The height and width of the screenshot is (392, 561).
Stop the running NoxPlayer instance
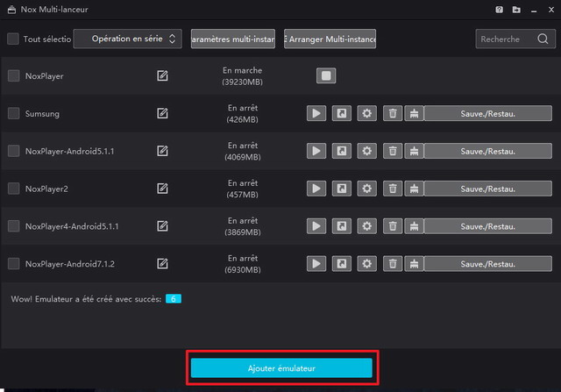[x=326, y=76]
